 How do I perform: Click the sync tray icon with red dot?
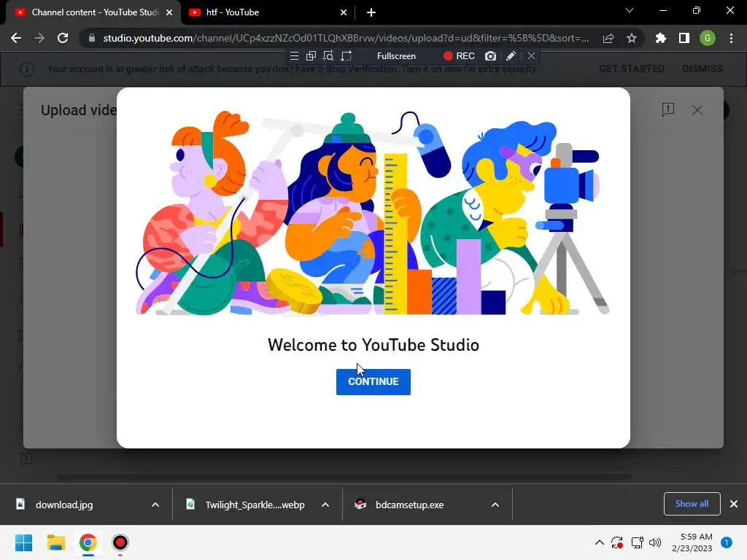(x=617, y=542)
